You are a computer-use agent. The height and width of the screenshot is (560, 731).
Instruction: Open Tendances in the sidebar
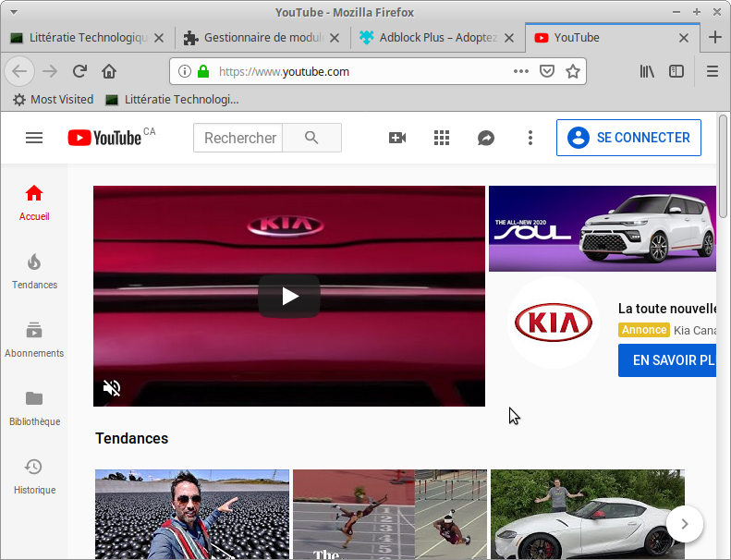34,272
